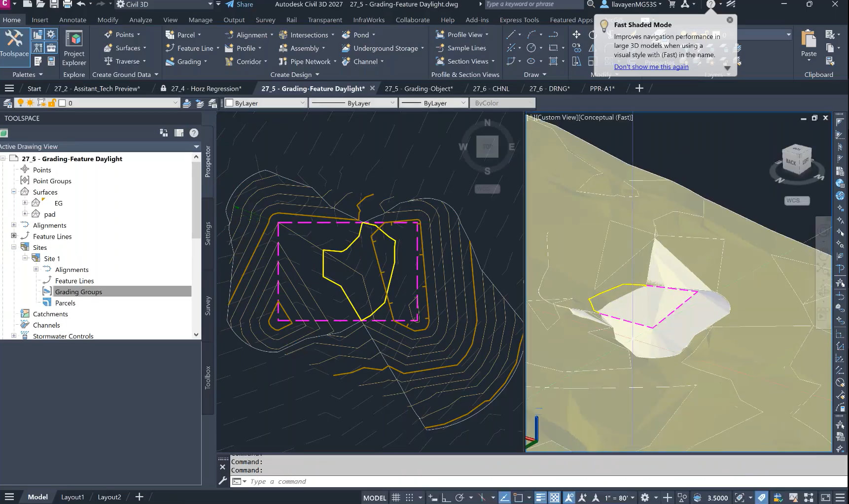Switch to Settings tab in Toolspace
Image resolution: width=849 pixels, height=504 pixels.
click(x=208, y=234)
